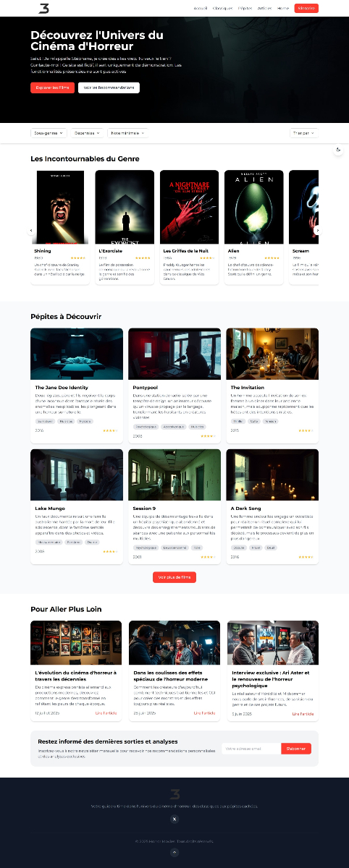Open the X social icon in the footer
The image size is (349, 868).
(174, 819)
